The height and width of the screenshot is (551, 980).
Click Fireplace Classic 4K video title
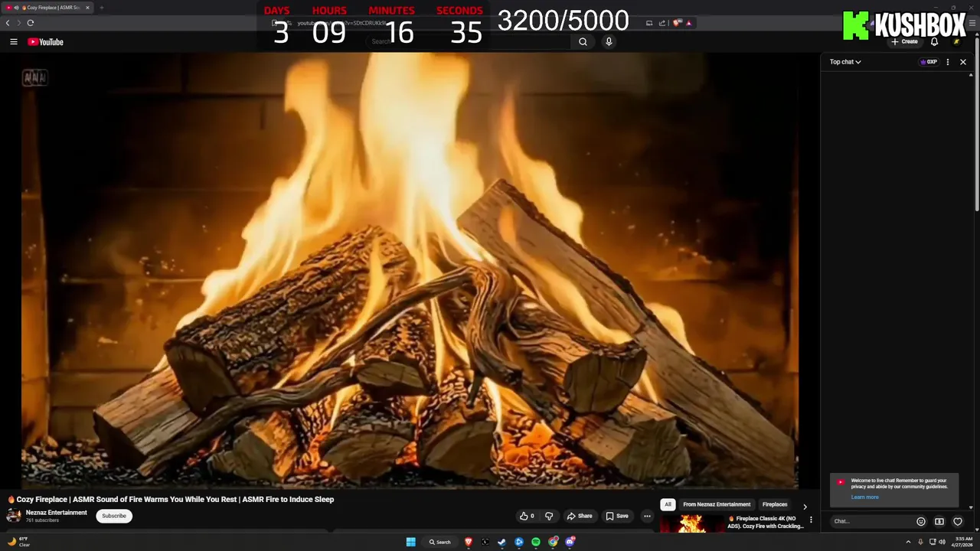coord(766,522)
